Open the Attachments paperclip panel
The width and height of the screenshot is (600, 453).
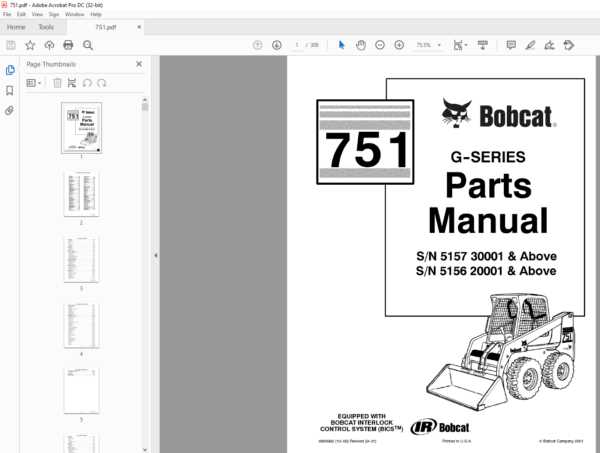click(x=10, y=111)
